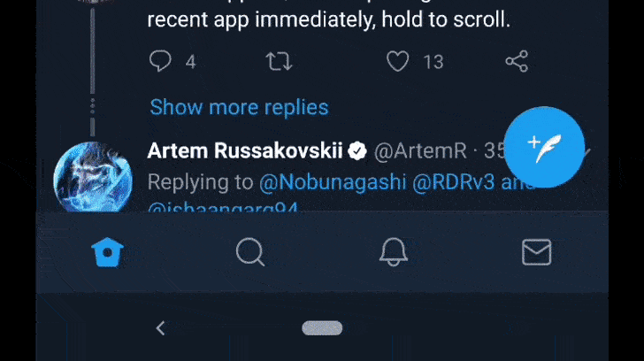Open the Messages envelope tab
This screenshot has height=361, width=644.
point(536,252)
